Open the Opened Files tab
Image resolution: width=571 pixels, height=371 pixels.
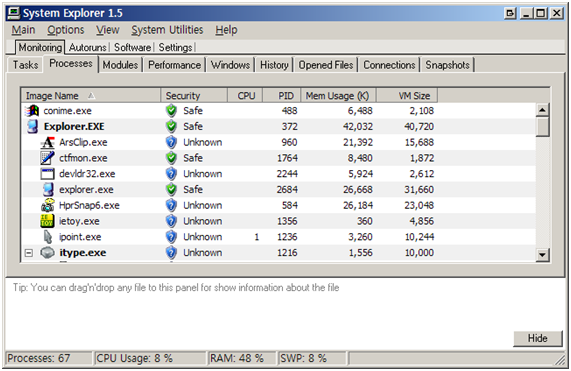pos(326,65)
